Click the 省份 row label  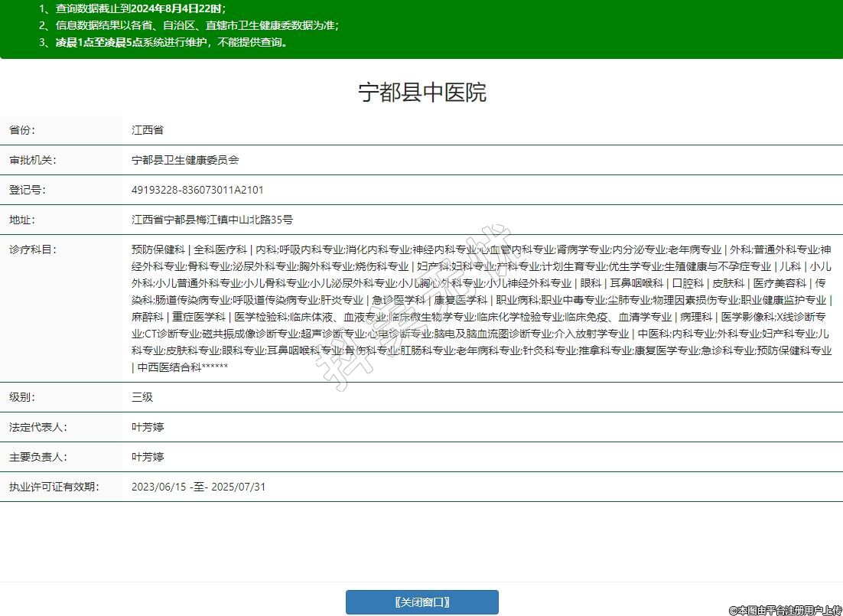(22, 130)
